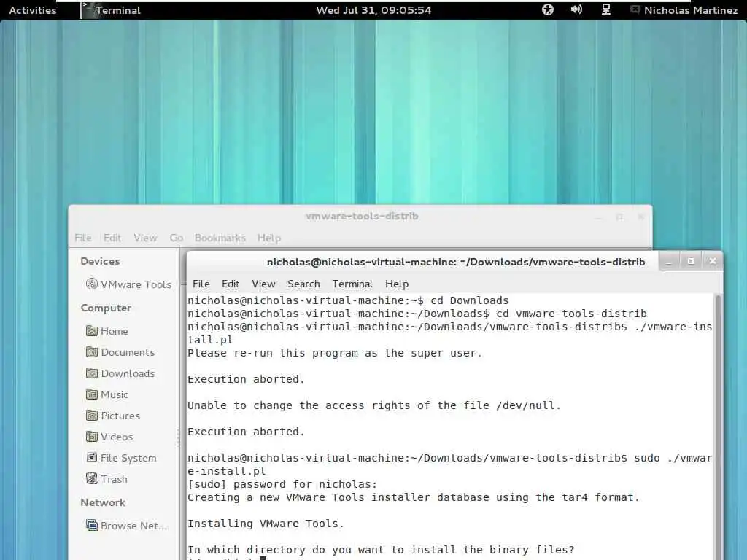Image resolution: width=747 pixels, height=560 pixels.
Task: Click the 'Installing VMware Tools.' line
Action: [266, 524]
